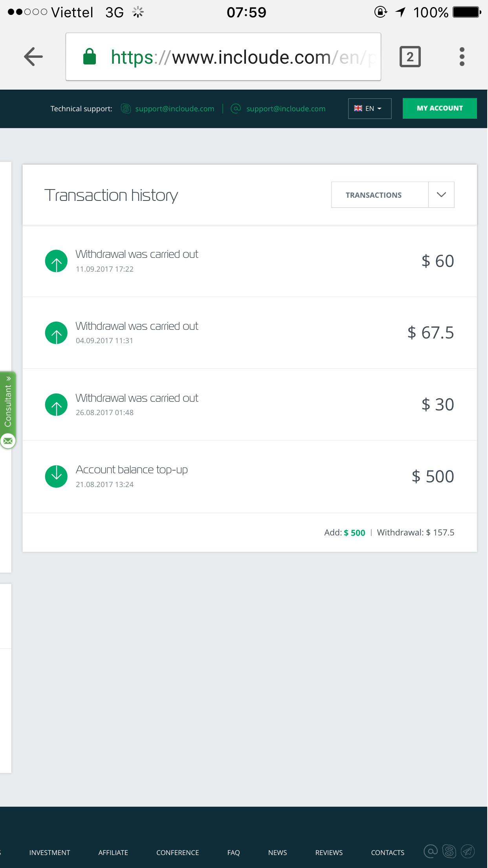Click the green arrow icon for the $60 withdrawal
488x868 pixels.
click(x=56, y=261)
